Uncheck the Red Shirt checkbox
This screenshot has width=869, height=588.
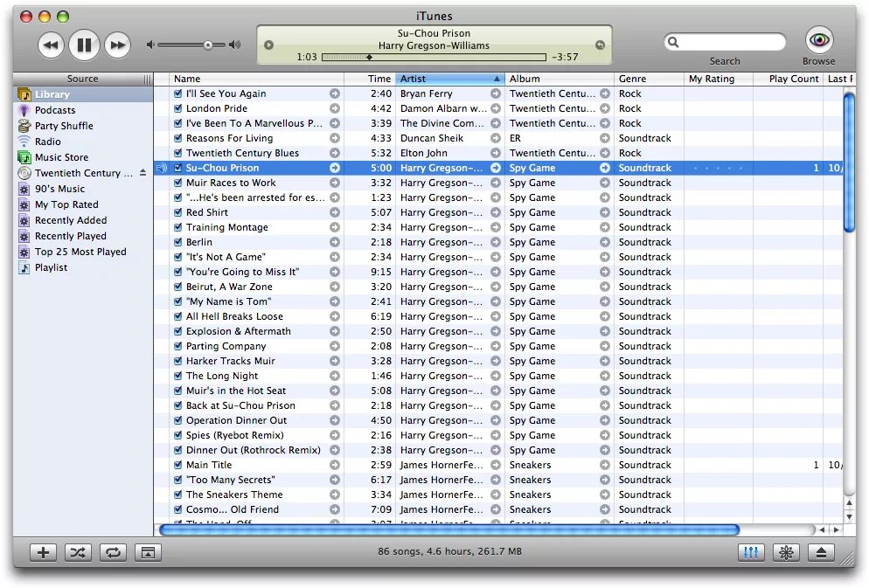tap(177, 212)
